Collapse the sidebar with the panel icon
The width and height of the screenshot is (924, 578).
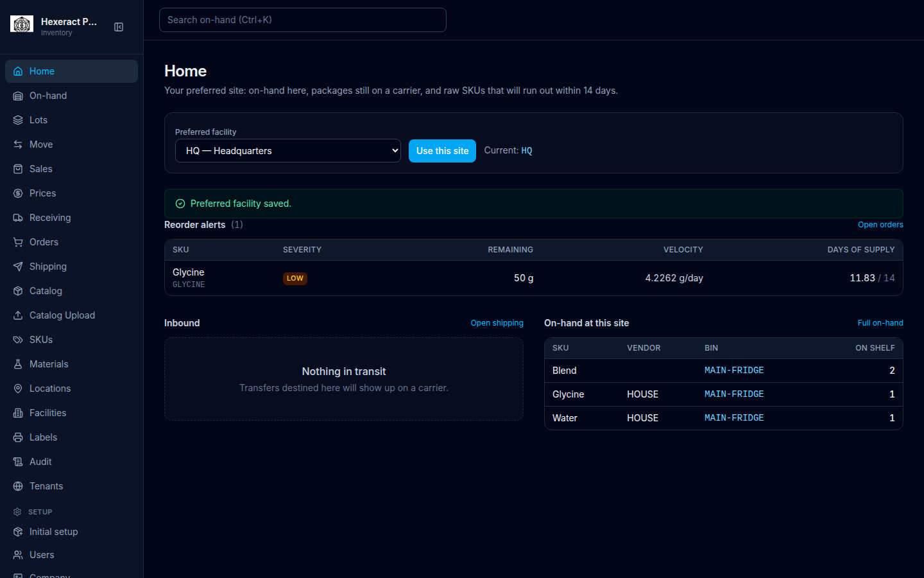pos(119,27)
